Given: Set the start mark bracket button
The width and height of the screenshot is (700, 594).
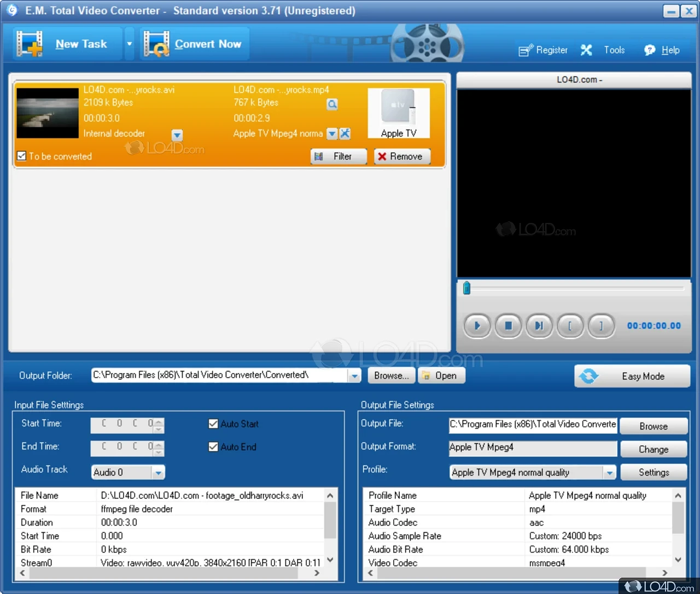Looking at the screenshot, I should click(570, 326).
